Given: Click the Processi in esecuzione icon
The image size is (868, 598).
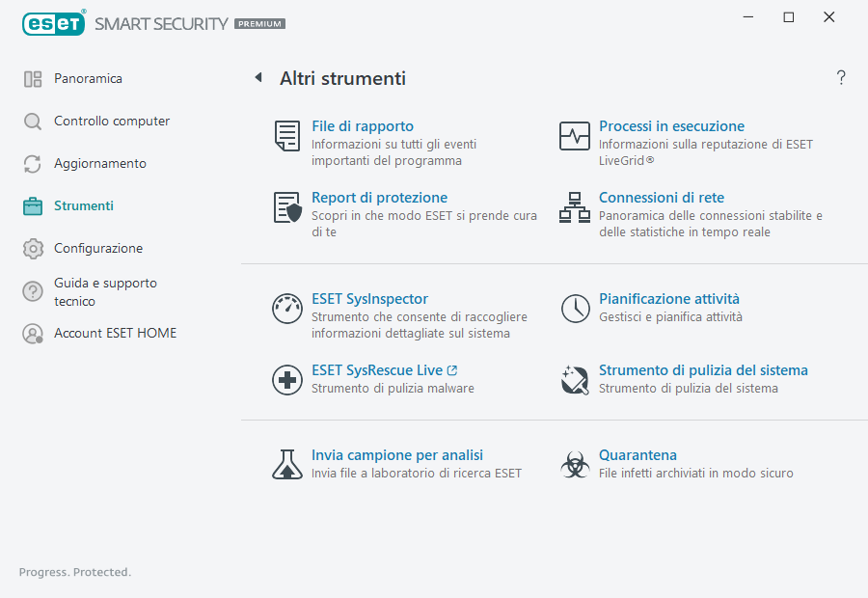Looking at the screenshot, I should (575, 136).
